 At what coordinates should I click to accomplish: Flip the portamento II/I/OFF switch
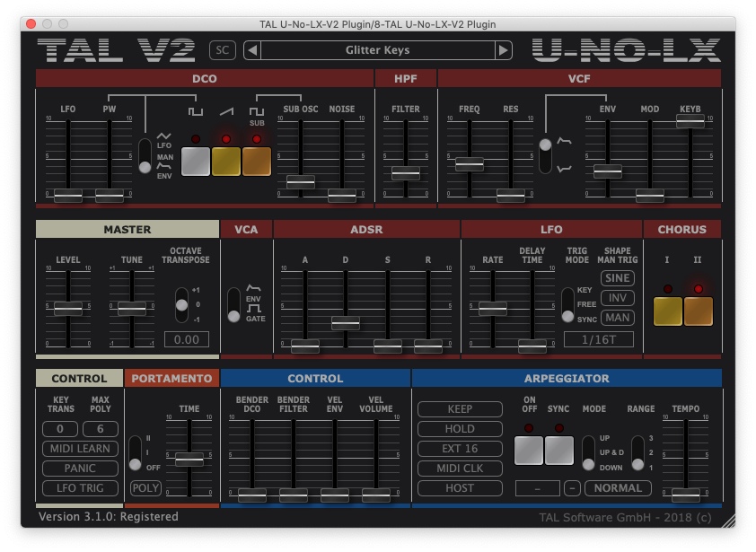pyautogui.click(x=135, y=453)
